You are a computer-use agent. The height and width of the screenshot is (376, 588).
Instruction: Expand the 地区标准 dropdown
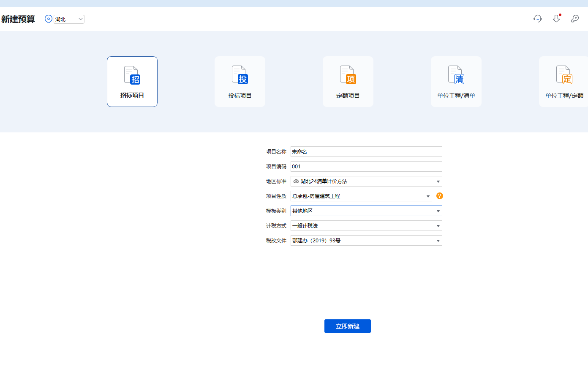[366, 181]
